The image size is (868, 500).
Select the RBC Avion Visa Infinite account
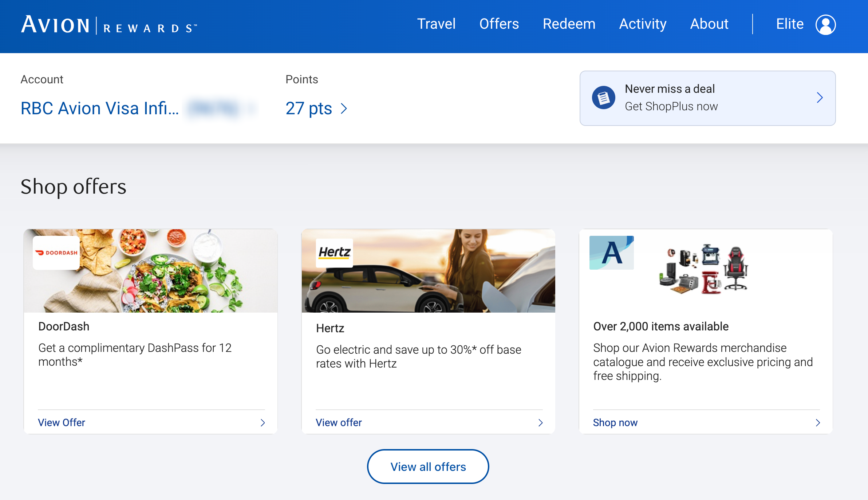(100, 108)
